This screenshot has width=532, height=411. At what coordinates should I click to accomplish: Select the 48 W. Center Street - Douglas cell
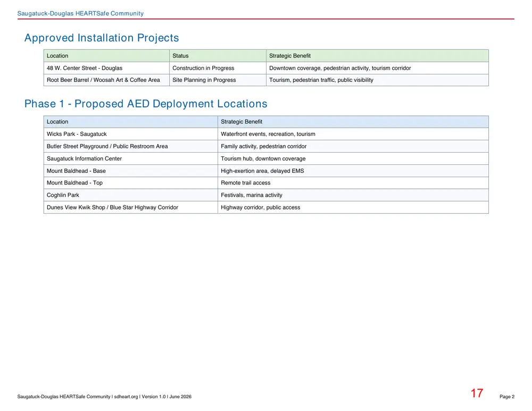pyautogui.click(x=106, y=68)
